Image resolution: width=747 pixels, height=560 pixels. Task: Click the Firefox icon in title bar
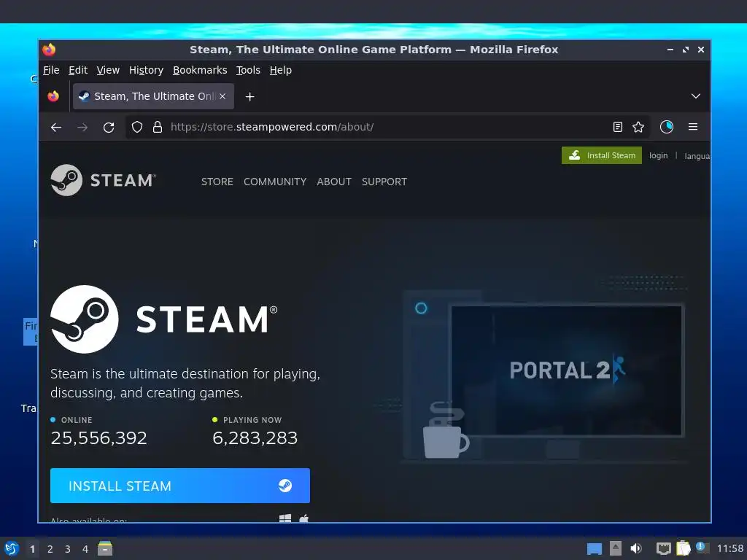pos(49,50)
